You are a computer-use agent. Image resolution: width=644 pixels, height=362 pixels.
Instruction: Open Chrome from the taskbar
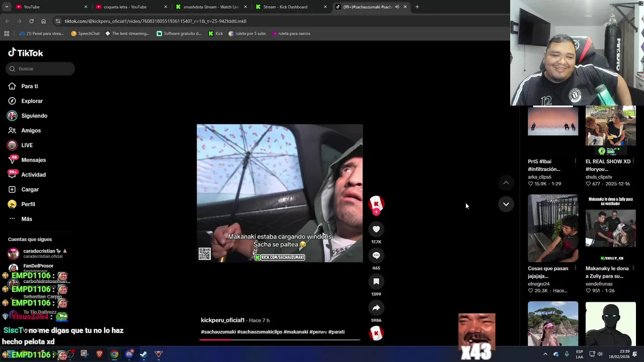pos(114,354)
